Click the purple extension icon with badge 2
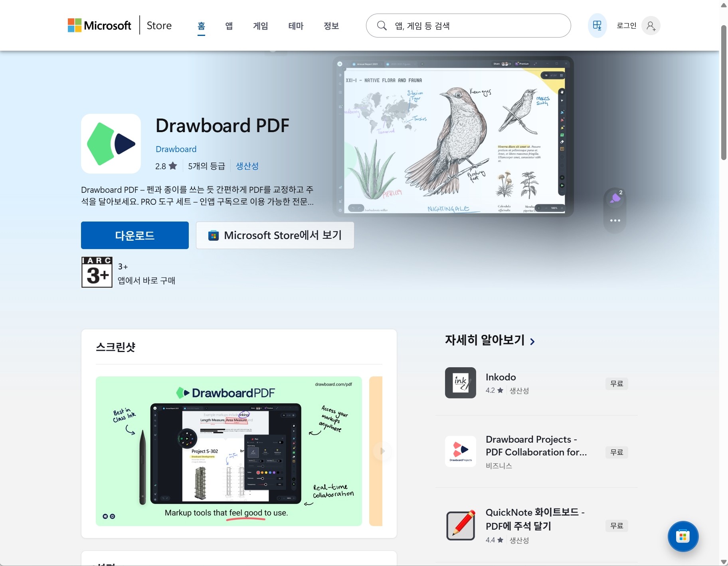This screenshot has width=728, height=566. tap(615, 198)
